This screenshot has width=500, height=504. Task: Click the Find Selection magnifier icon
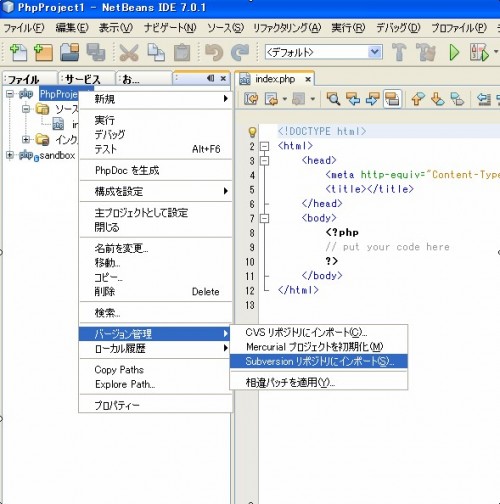pos(333,99)
